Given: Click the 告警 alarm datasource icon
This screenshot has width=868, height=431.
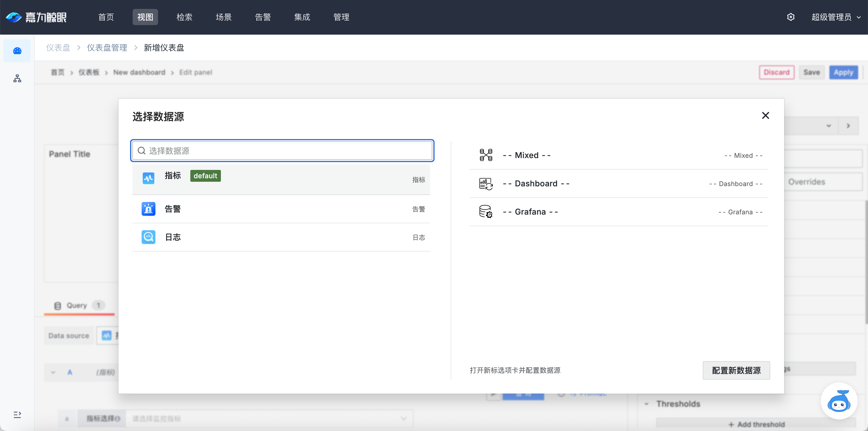Looking at the screenshot, I should tap(148, 209).
